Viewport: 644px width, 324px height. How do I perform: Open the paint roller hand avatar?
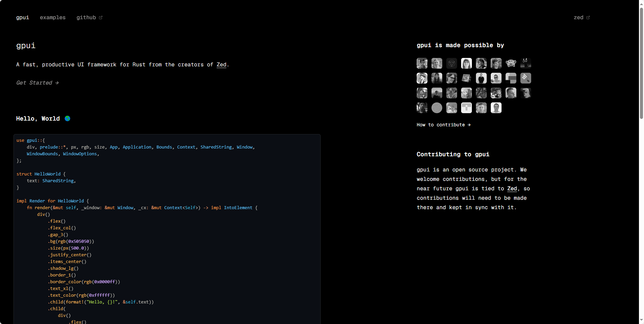click(x=526, y=78)
